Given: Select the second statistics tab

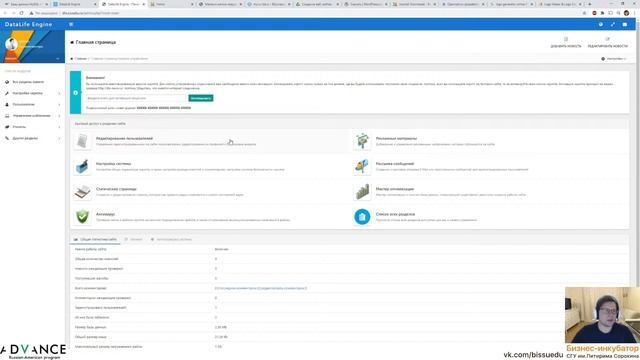Looking at the screenshot, I should click(133, 240).
